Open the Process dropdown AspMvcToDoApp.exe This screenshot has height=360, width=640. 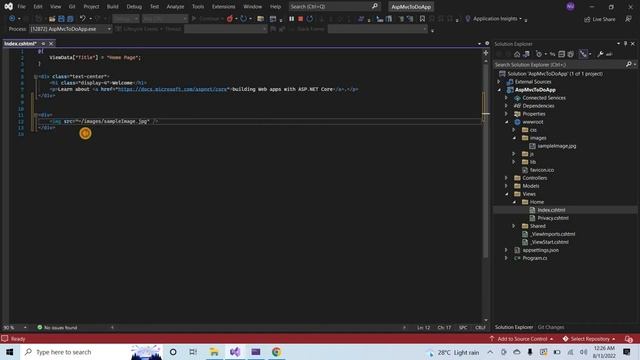(x=70, y=29)
